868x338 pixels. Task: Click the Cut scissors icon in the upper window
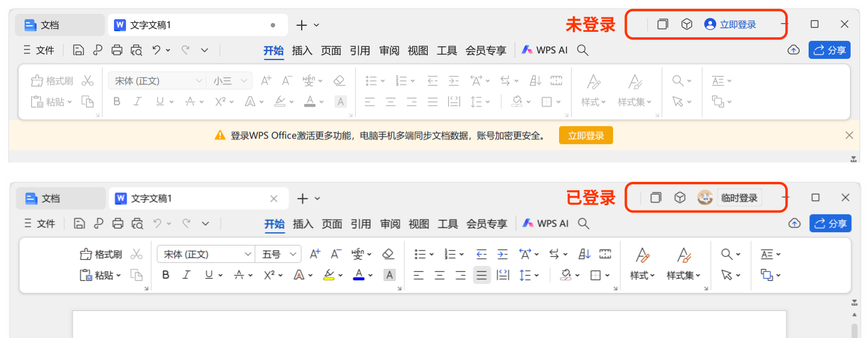click(x=88, y=80)
